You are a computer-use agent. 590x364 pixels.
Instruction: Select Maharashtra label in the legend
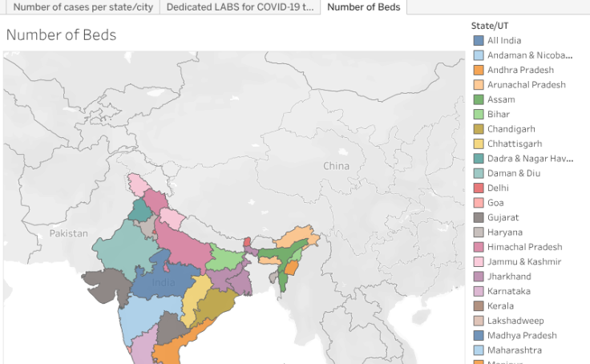[x=514, y=350]
